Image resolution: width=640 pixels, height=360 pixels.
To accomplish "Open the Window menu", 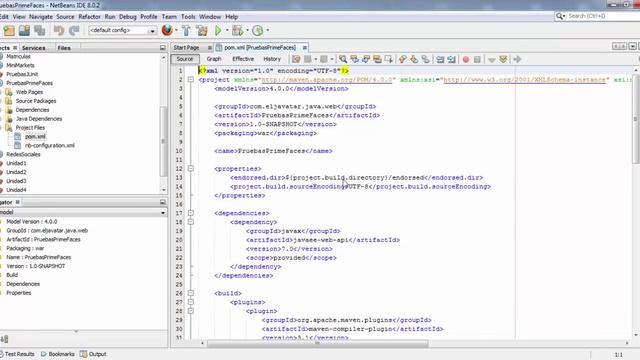I will [x=210, y=17].
